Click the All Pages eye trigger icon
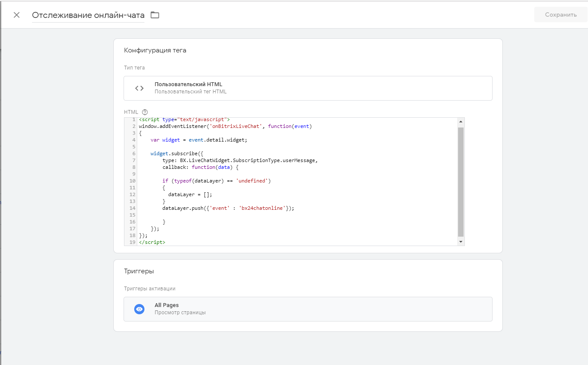This screenshot has height=365, width=588. pyautogui.click(x=139, y=309)
